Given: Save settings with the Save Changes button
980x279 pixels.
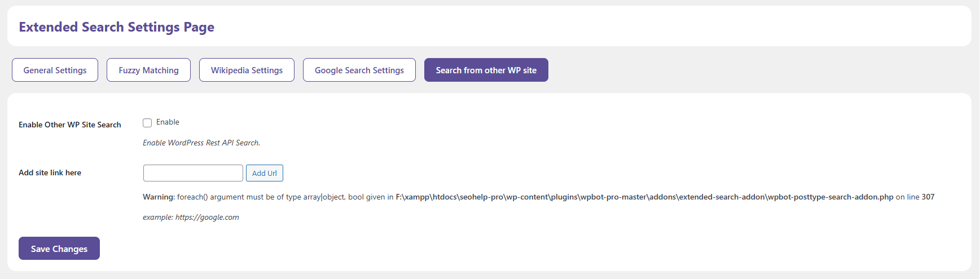Looking at the screenshot, I should 59,249.
